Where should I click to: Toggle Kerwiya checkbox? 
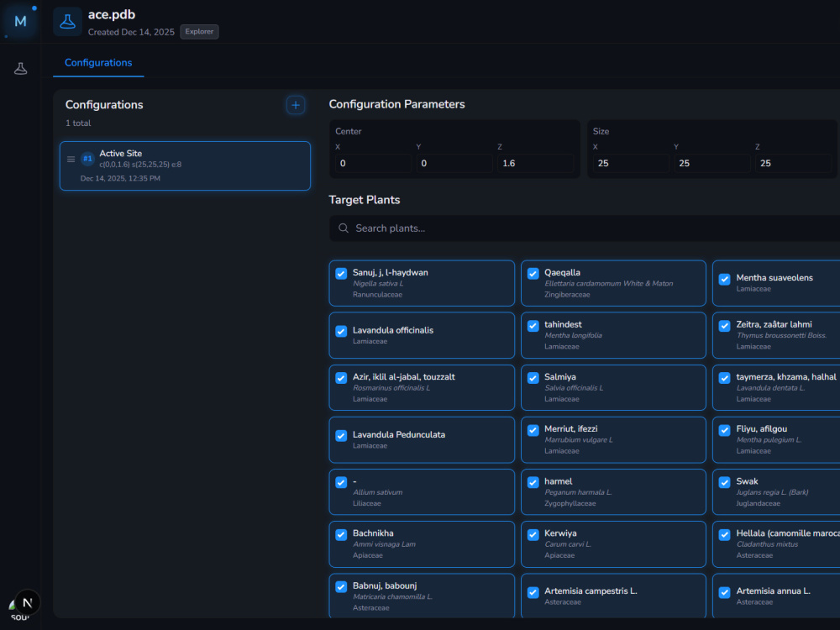[533, 534]
